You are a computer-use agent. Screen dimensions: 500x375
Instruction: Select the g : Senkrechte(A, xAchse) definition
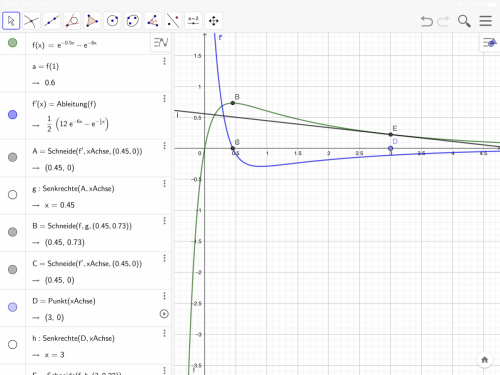(73, 189)
